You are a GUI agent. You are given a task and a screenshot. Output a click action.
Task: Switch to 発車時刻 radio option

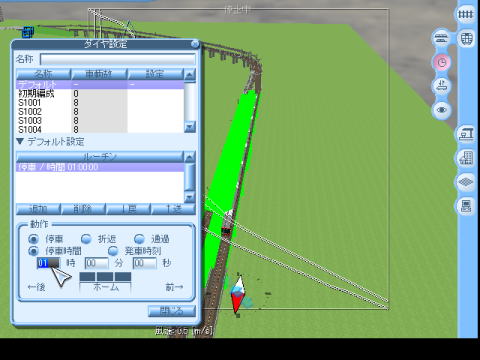pyautogui.click(x=113, y=251)
